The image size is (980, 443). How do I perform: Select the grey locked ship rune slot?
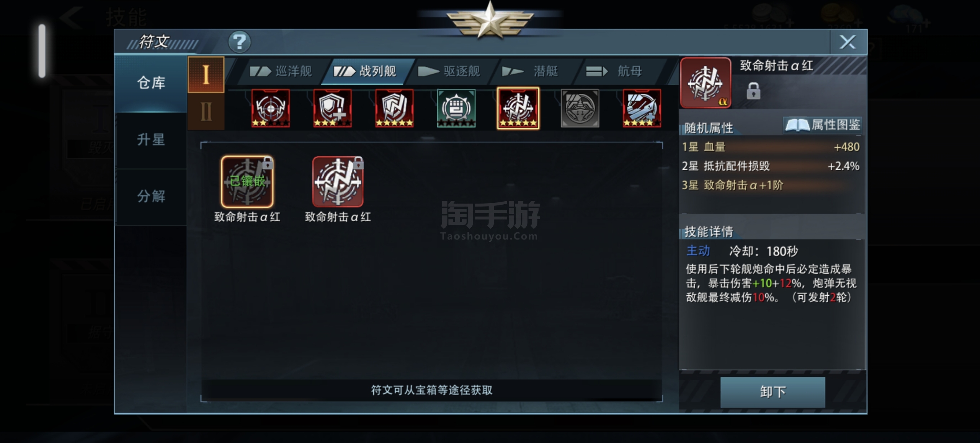click(x=580, y=108)
